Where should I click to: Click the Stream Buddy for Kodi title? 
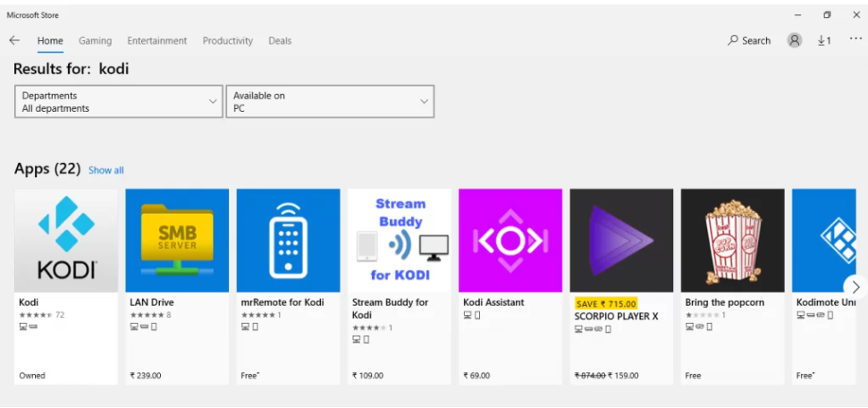(x=391, y=309)
